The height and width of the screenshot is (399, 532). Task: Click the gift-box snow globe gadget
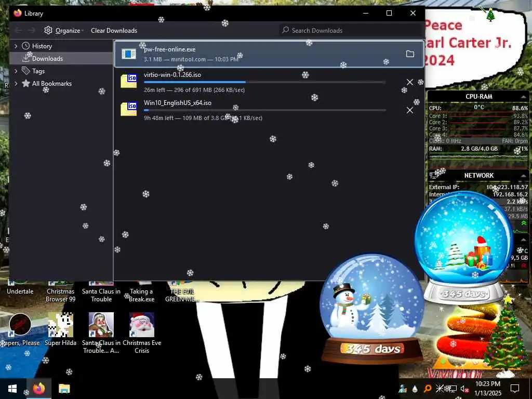pyautogui.click(x=464, y=248)
